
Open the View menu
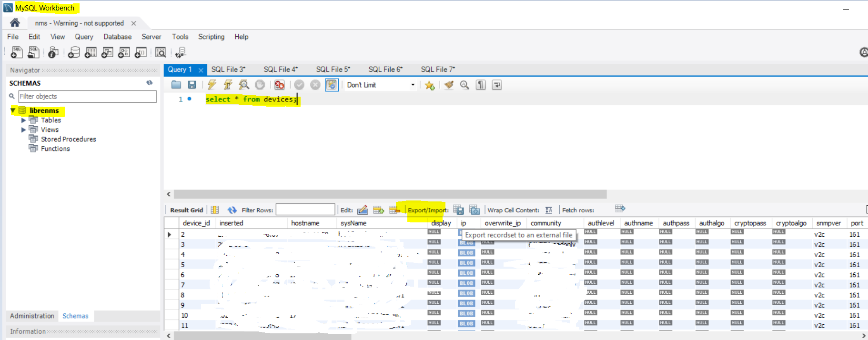(58, 37)
